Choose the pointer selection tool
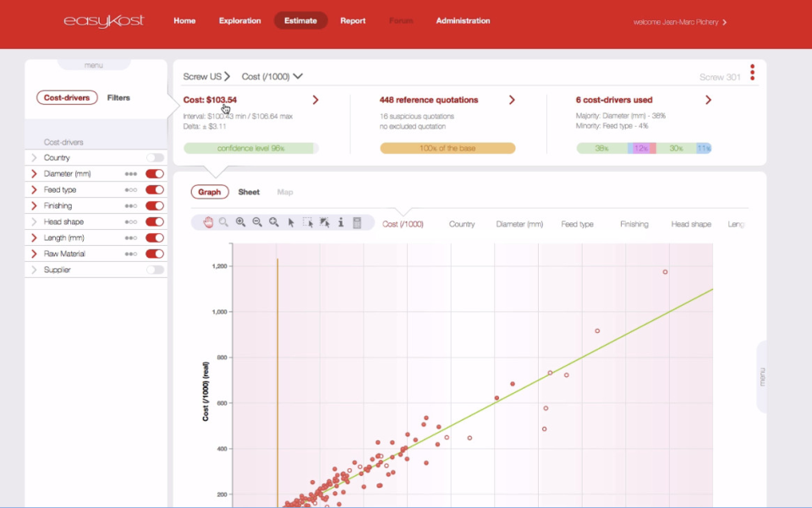This screenshot has width=812, height=508. 291,222
